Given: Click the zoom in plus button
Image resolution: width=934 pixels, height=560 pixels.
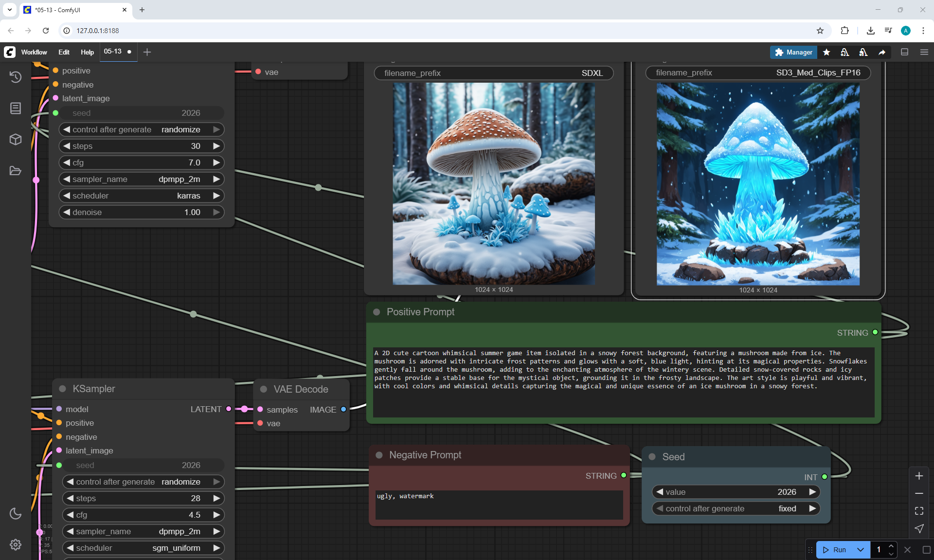Looking at the screenshot, I should (x=919, y=476).
